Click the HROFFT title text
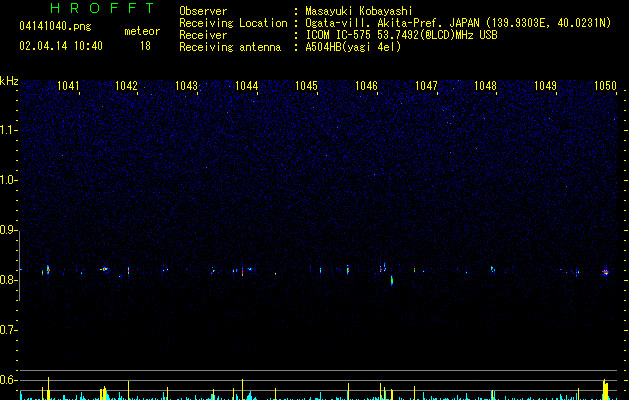Viewport: 629px width, 400px height. 103,8
